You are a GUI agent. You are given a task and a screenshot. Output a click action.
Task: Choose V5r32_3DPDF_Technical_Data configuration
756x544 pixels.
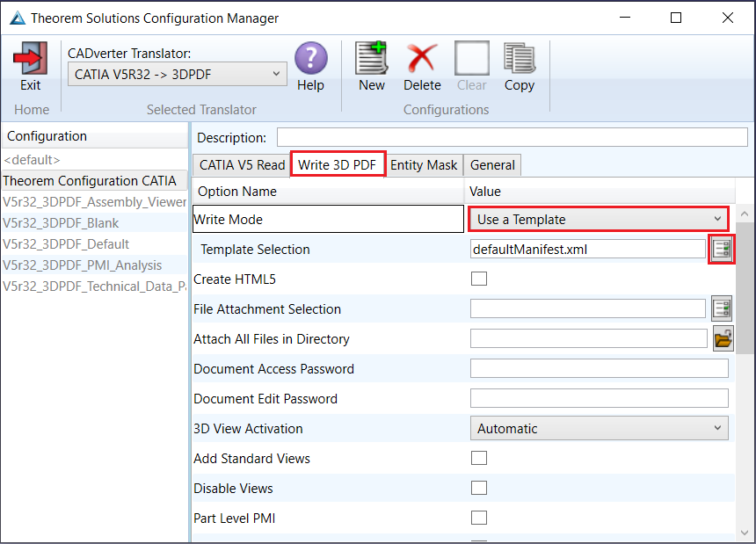(95, 287)
